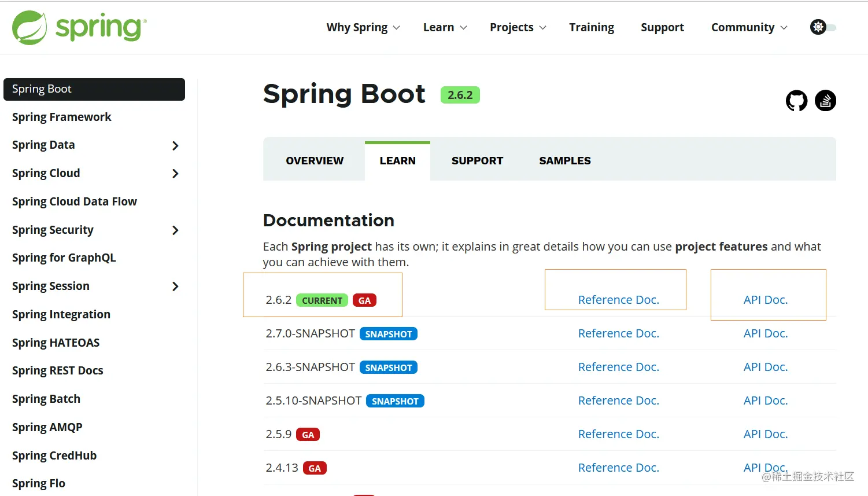868x496 pixels.
Task: Click the GA badge next to 2.4.13
Action: [x=315, y=468]
